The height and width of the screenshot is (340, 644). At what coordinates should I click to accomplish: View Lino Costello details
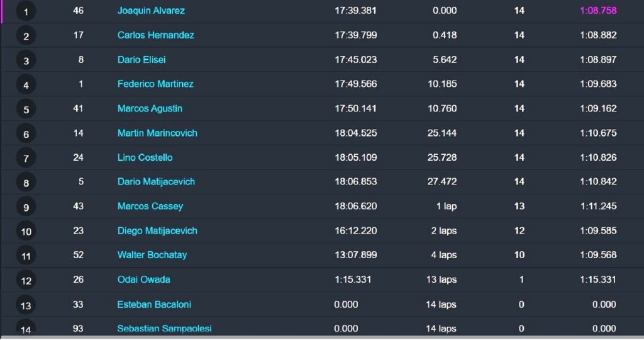coord(145,157)
